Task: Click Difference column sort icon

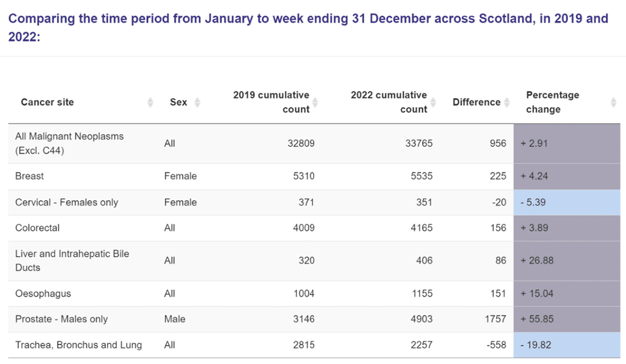Action: (x=507, y=102)
